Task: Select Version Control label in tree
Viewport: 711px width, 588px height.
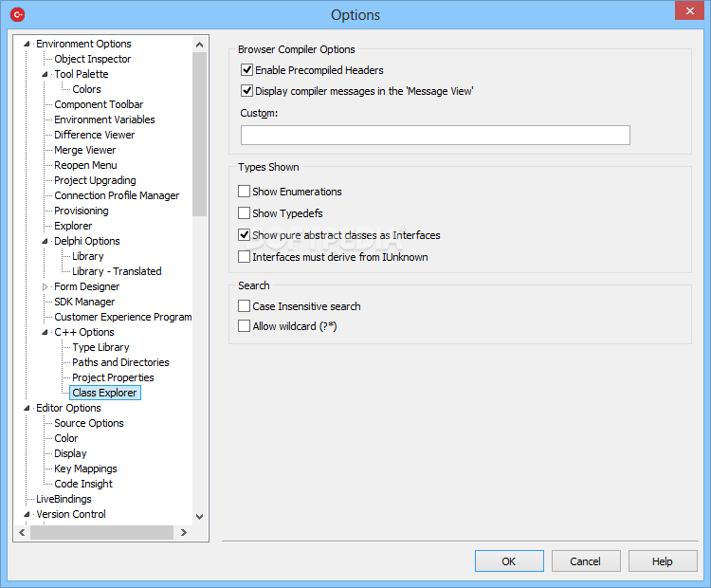Action: (71, 514)
